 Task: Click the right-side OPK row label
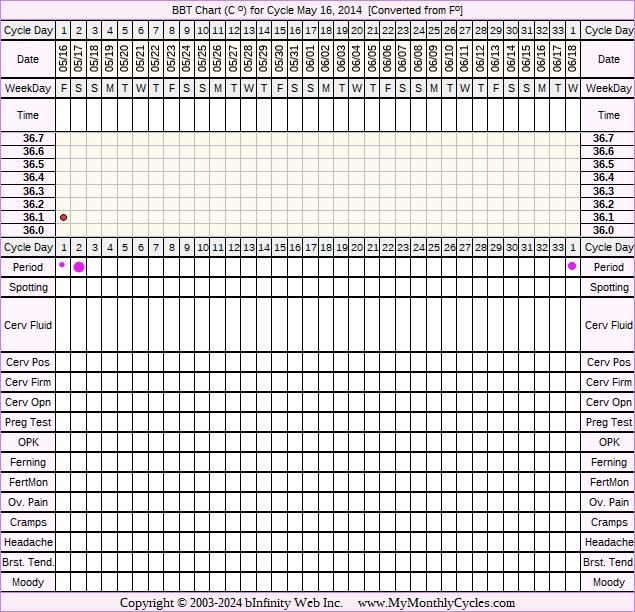click(x=609, y=442)
